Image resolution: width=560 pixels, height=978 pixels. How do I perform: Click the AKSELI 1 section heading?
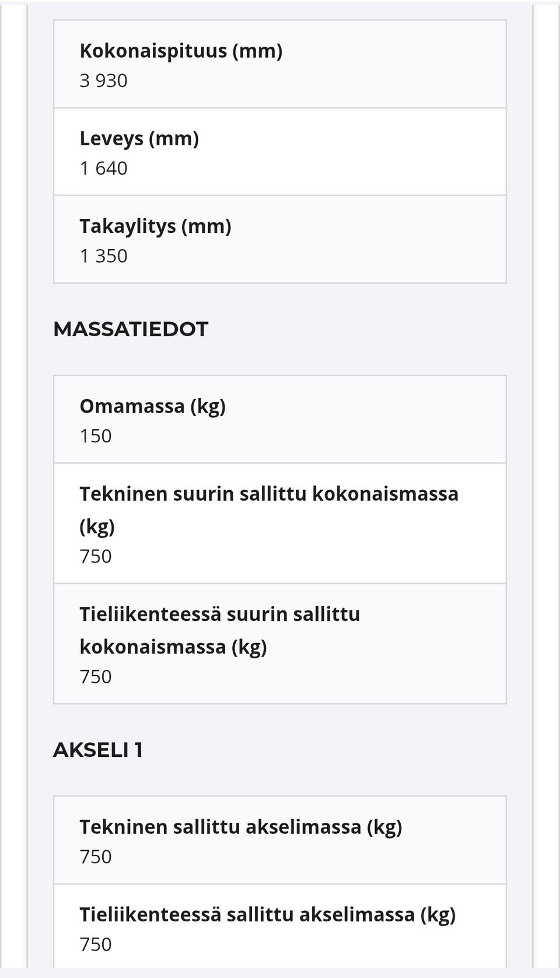[x=98, y=750]
